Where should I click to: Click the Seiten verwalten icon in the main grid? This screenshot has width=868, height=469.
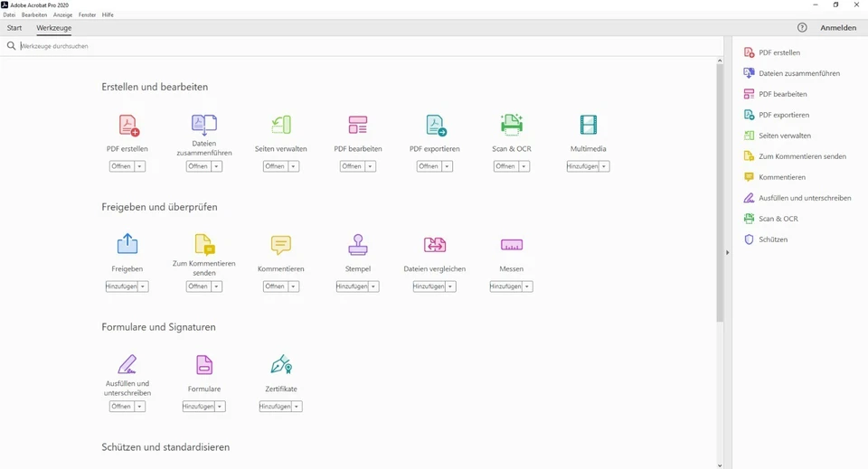pyautogui.click(x=281, y=125)
